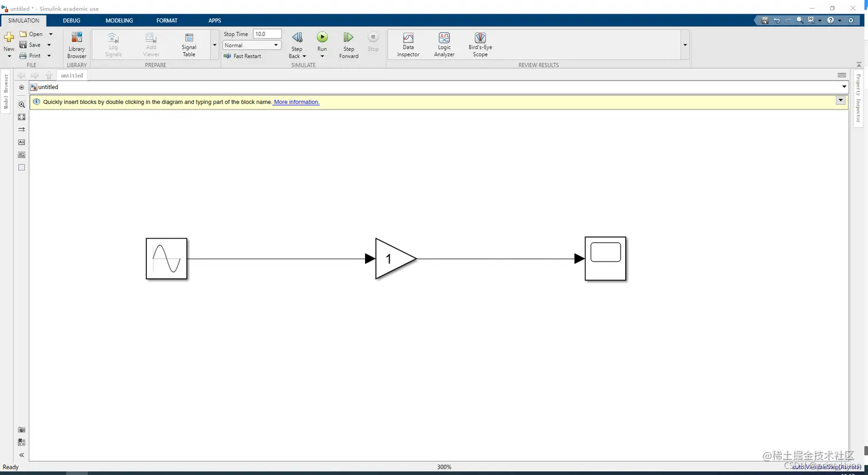Click the Stop Time input field
Viewport: 868px width, 475px height.
[268, 34]
